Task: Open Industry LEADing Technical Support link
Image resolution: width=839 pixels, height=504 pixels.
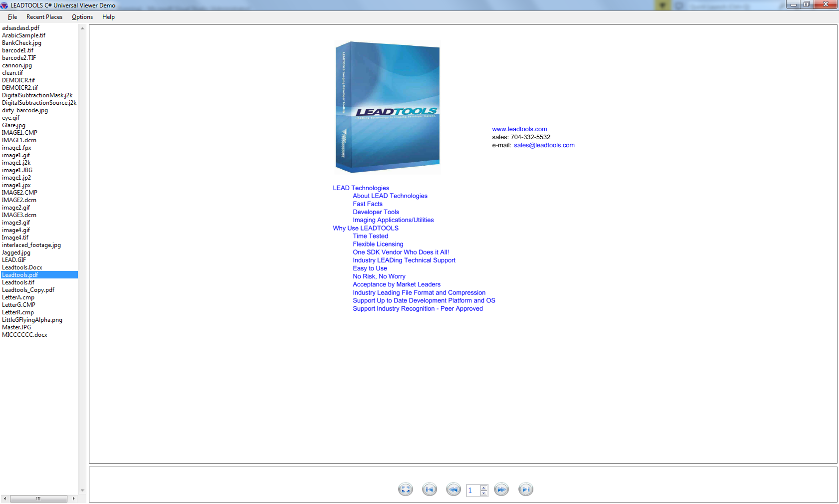Action: coord(404,260)
